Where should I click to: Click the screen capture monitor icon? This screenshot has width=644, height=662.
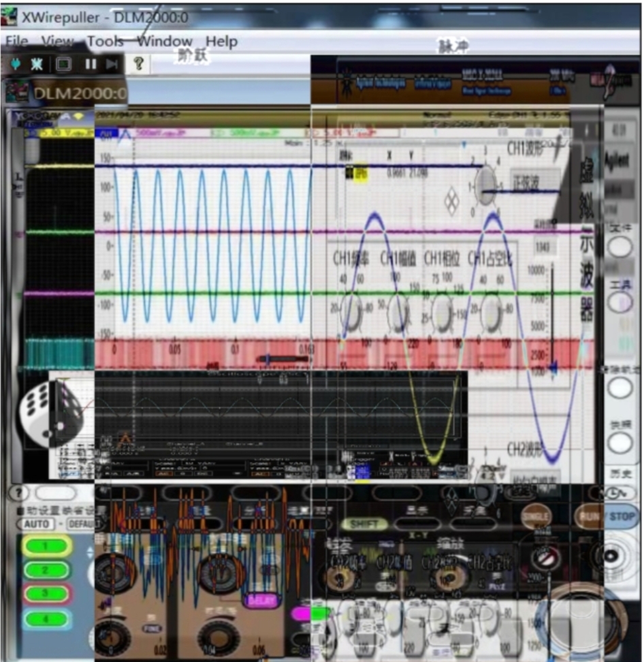click(x=63, y=64)
